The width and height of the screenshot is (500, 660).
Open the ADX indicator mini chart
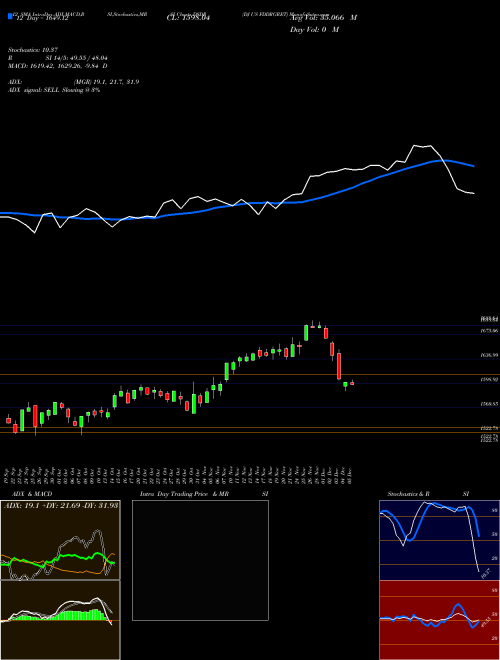(x=60, y=540)
